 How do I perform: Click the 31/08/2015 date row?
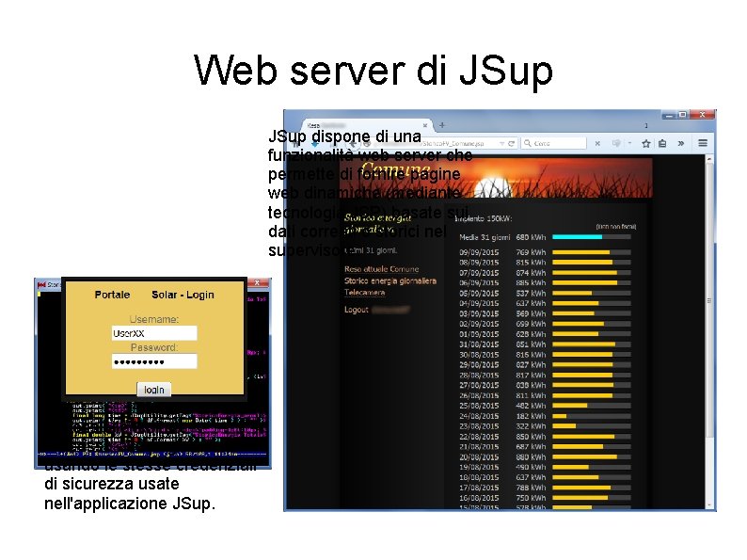[x=479, y=344]
